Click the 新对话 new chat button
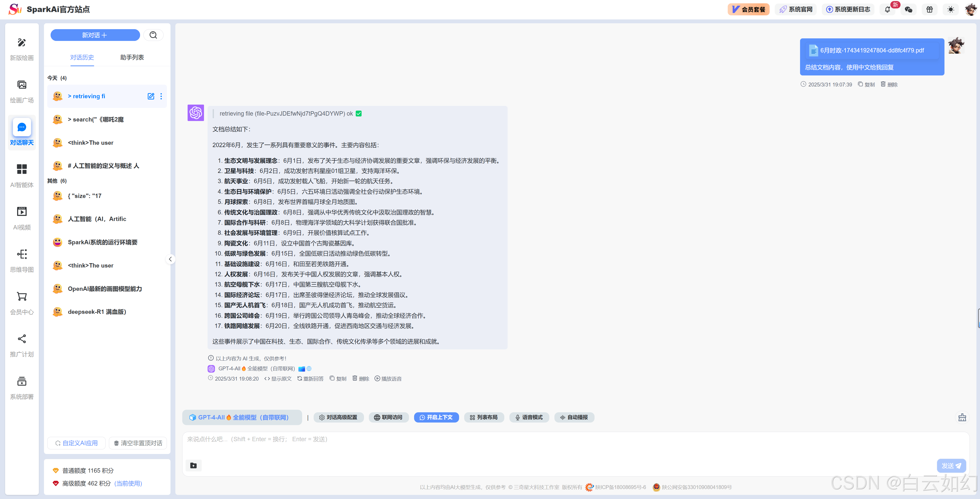This screenshot has height=499, width=980. (x=95, y=35)
